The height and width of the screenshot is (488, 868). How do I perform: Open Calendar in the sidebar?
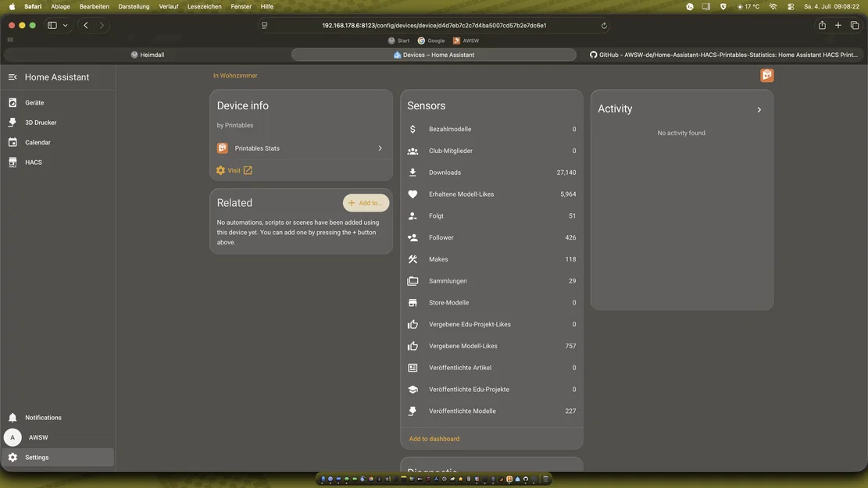(58, 143)
